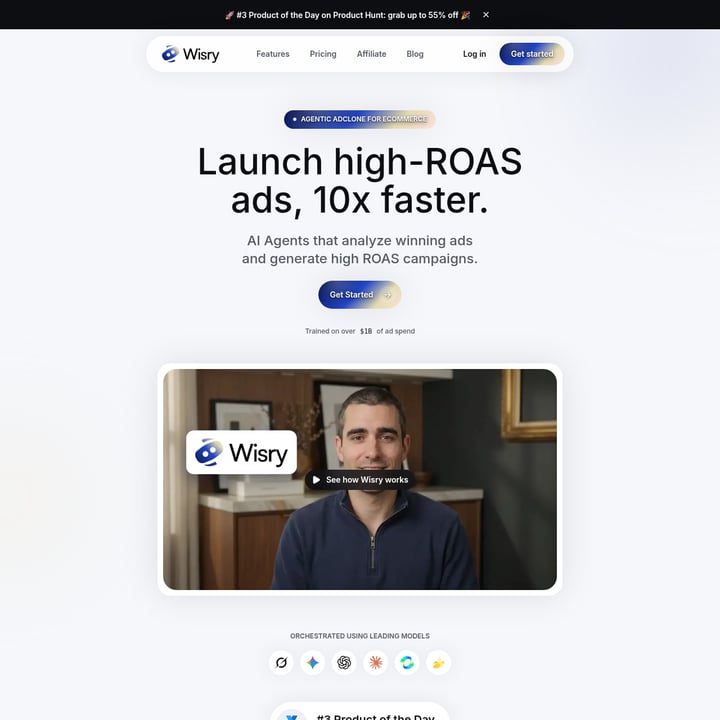The height and width of the screenshot is (720, 720).
Task: Open the Features page
Action: [273, 54]
